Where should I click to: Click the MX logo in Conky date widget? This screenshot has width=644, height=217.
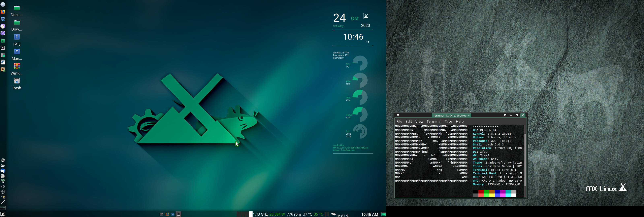click(366, 16)
